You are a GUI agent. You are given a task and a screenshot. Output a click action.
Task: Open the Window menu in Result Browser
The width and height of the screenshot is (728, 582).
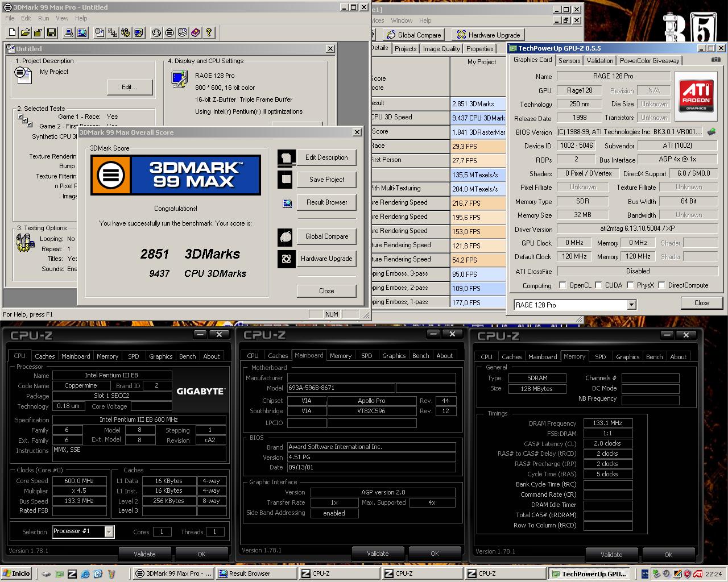402,20
